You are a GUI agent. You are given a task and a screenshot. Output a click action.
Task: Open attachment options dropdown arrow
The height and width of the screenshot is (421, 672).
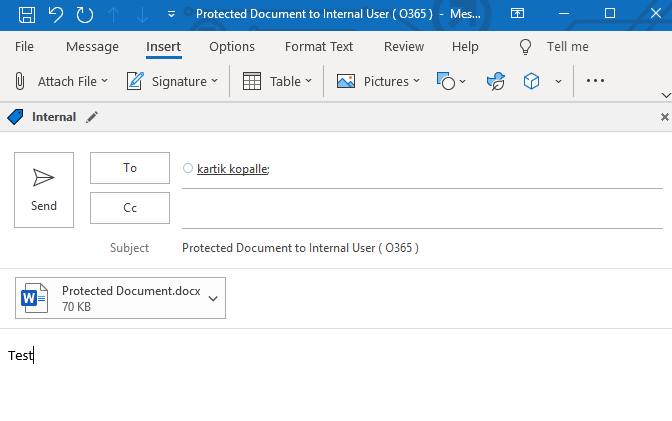pos(213,298)
